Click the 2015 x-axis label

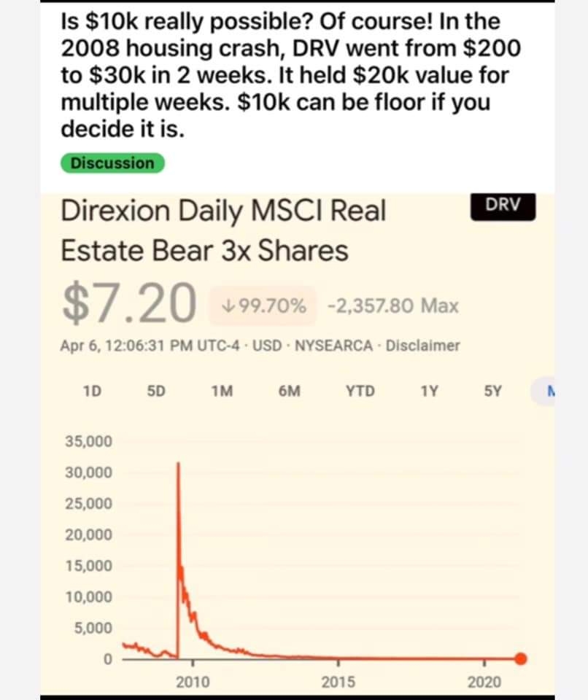point(339,682)
